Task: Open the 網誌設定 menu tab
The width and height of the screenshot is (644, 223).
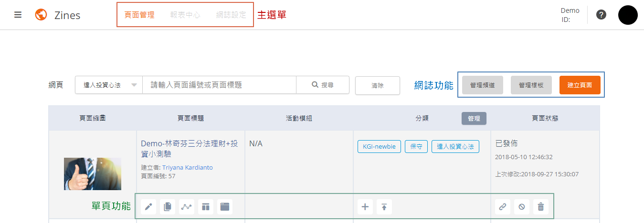Action: point(231,15)
